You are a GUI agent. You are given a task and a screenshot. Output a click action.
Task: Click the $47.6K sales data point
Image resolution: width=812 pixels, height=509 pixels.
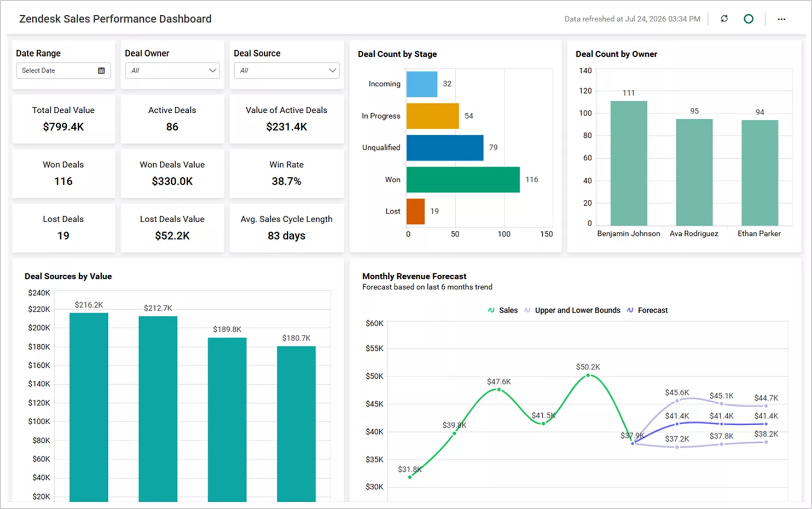498,390
